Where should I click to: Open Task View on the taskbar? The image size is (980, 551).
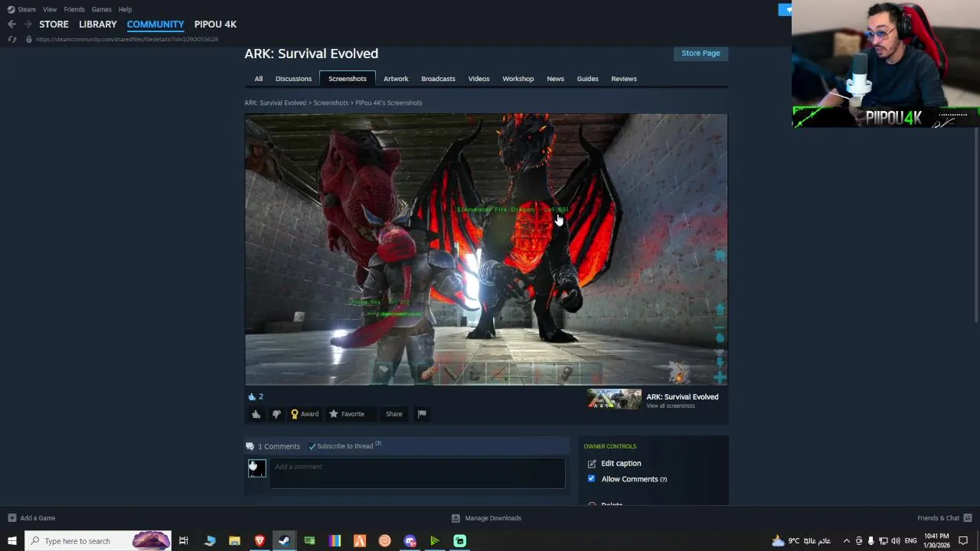pyautogui.click(x=184, y=541)
